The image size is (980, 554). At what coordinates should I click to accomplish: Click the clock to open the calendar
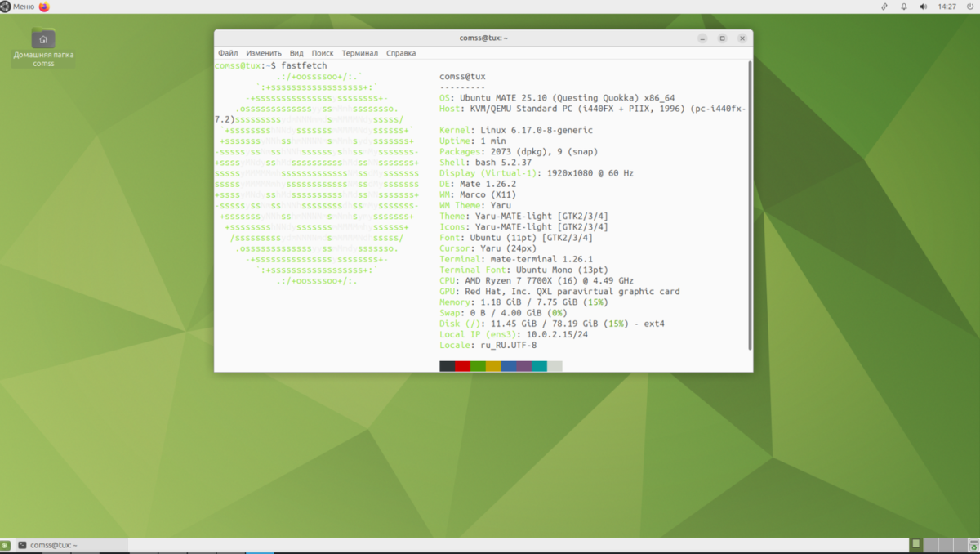[x=946, y=7]
